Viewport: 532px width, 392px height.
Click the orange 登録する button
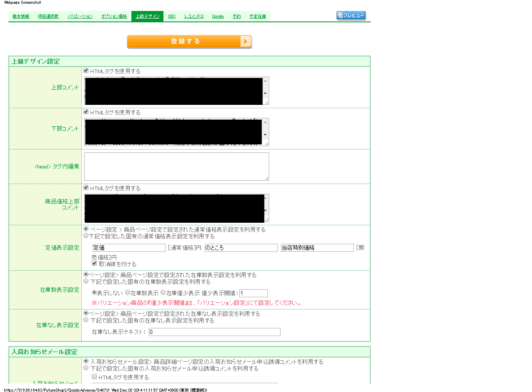189,42
